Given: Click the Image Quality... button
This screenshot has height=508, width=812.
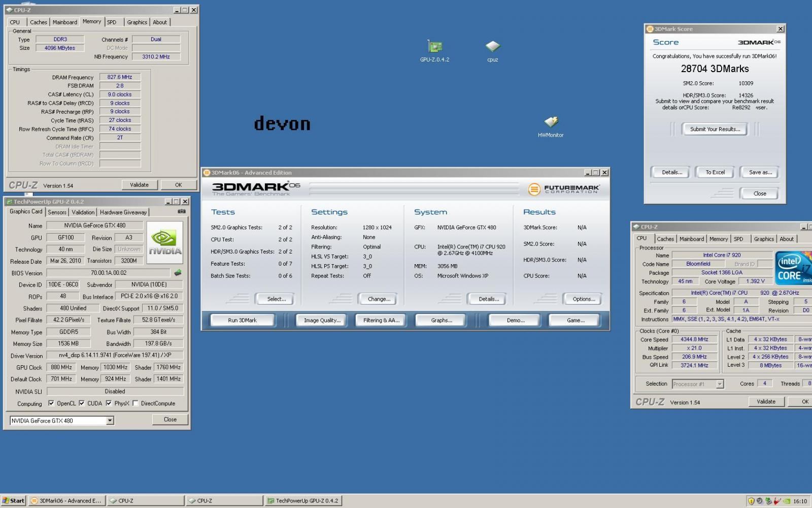Looking at the screenshot, I should click(x=322, y=321).
